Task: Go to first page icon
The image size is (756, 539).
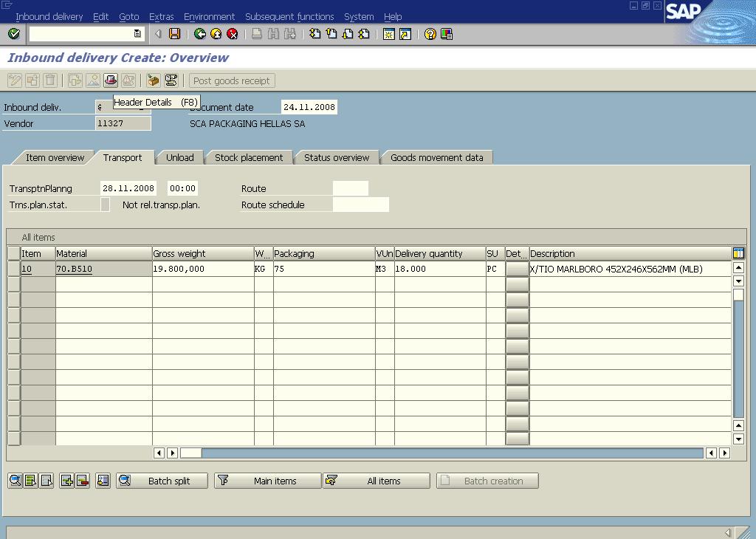Action: tap(315, 34)
